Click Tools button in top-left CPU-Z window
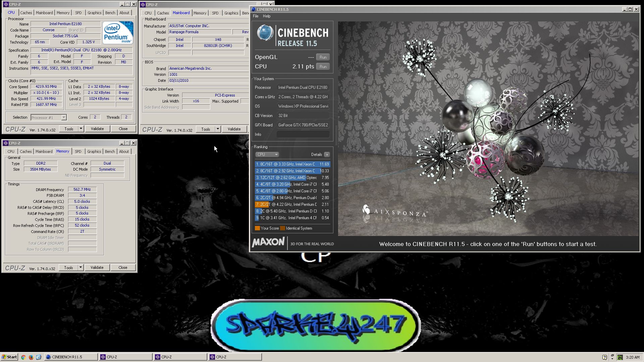The image size is (644, 362). tap(69, 129)
